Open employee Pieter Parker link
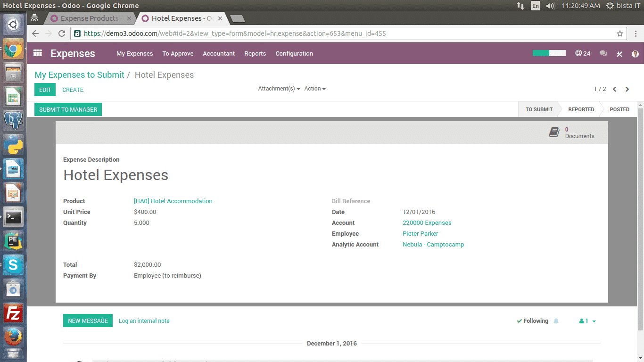The width and height of the screenshot is (644, 362). pos(420,234)
